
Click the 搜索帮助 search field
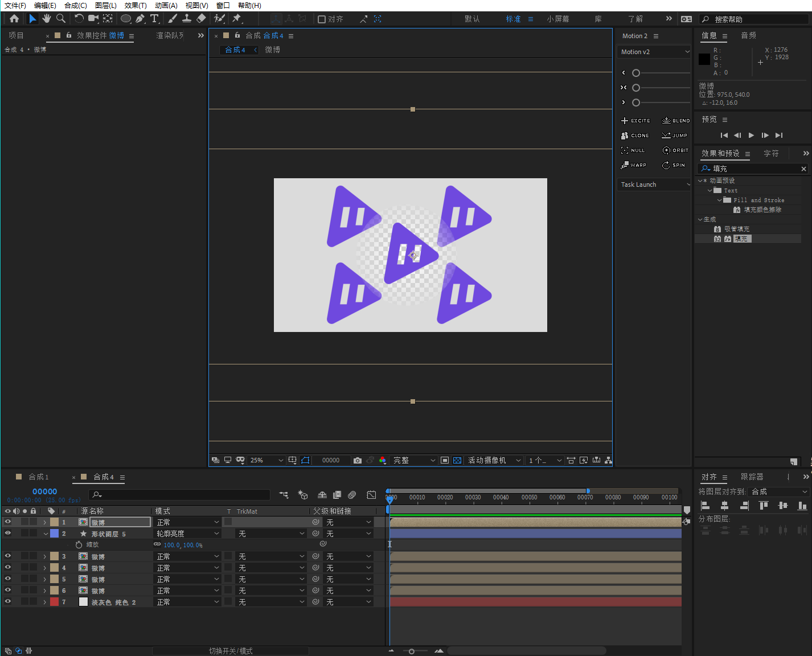[x=754, y=19]
